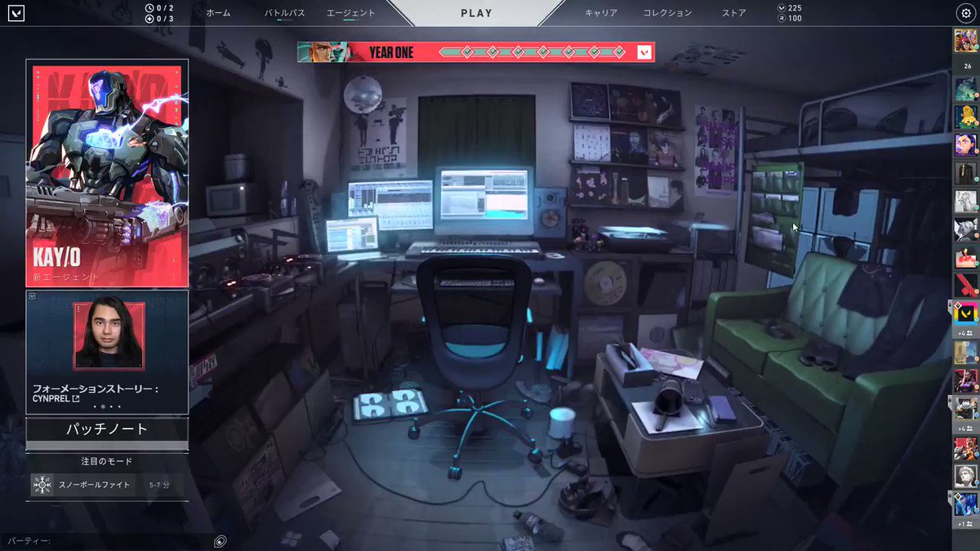Image resolution: width=980 pixels, height=551 pixels.
Task: Click the YEAR ONE event banner title
Action: click(391, 52)
